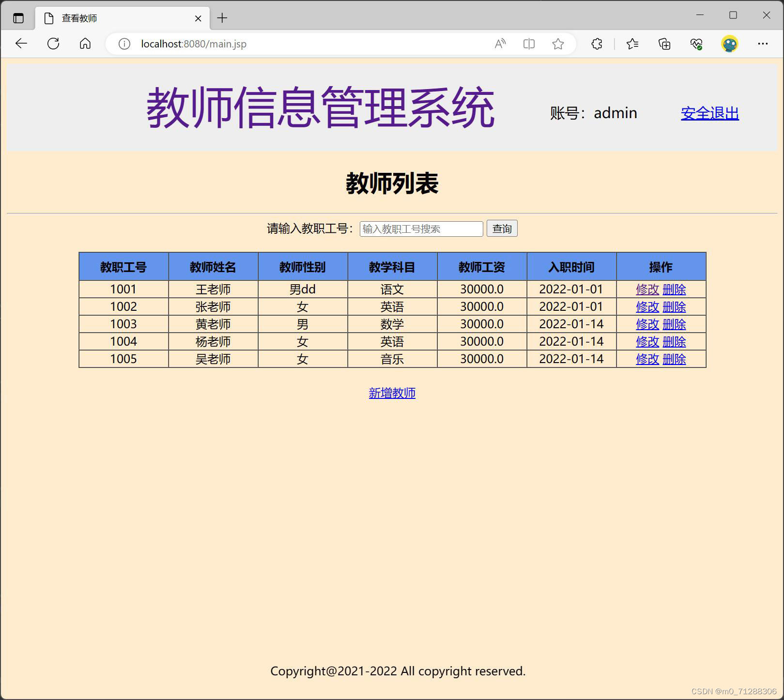Viewport: 784px width, 700px height.
Task: Reload the page with the refresh icon
Action: [53, 44]
